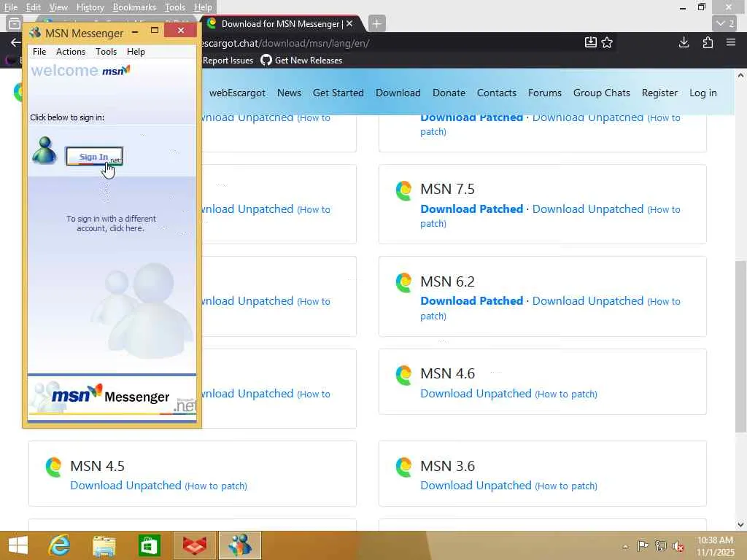Open the Group Chats nav link
Image resolution: width=747 pixels, height=560 pixels.
(602, 93)
